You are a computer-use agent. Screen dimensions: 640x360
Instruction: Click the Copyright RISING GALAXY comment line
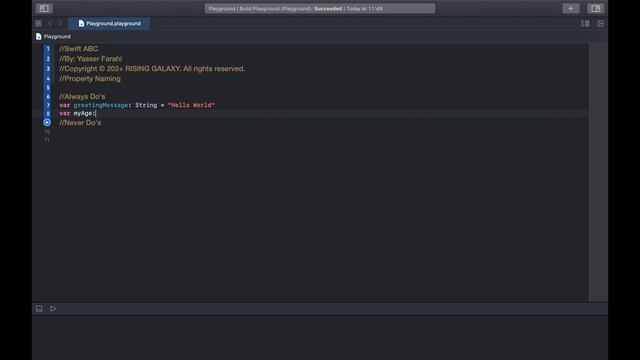point(152,69)
